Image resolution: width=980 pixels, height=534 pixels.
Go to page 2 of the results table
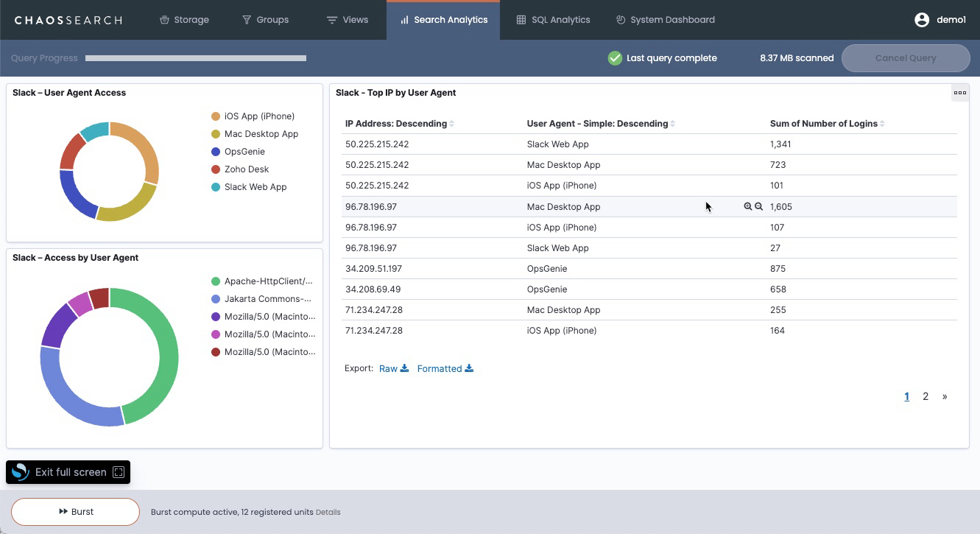coord(926,396)
